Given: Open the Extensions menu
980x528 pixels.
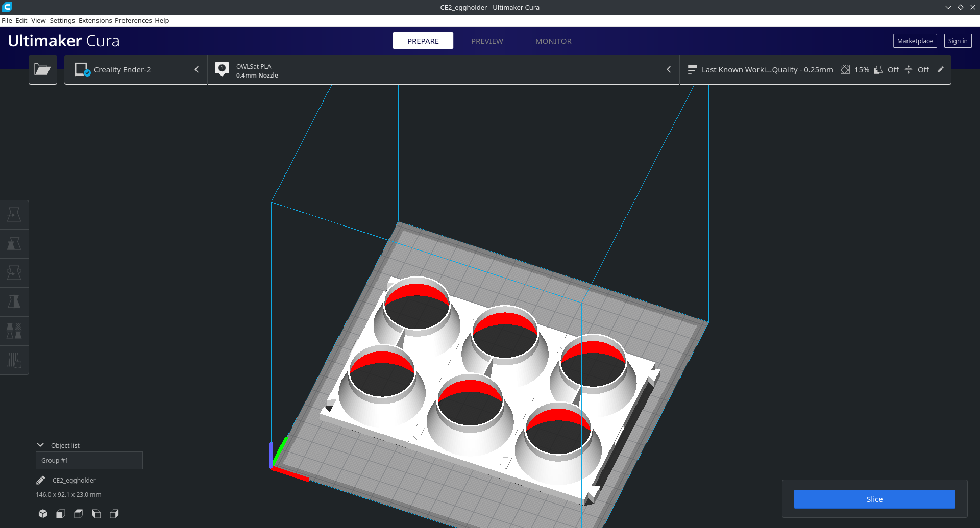Looking at the screenshot, I should [95, 20].
